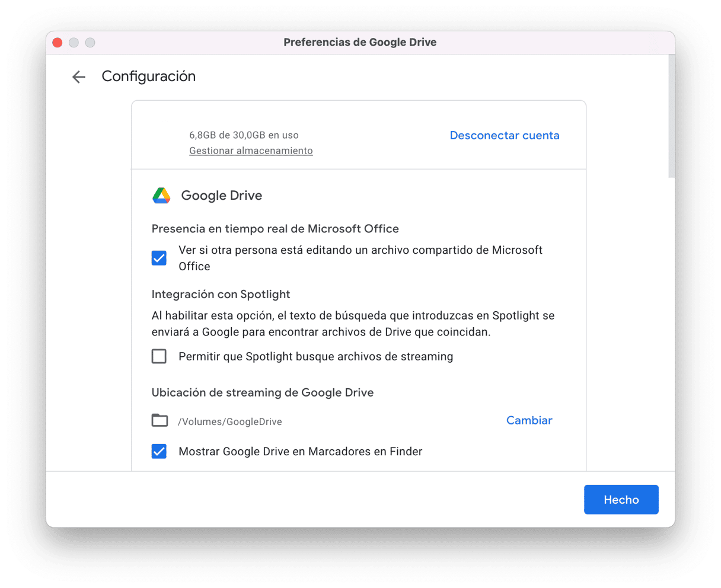721x588 pixels.
Task: Click the Google Drive logo icon
Action: 161,195
